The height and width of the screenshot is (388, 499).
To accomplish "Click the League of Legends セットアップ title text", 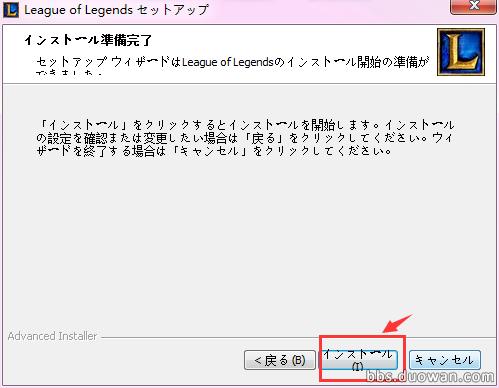I will point(116,10).
